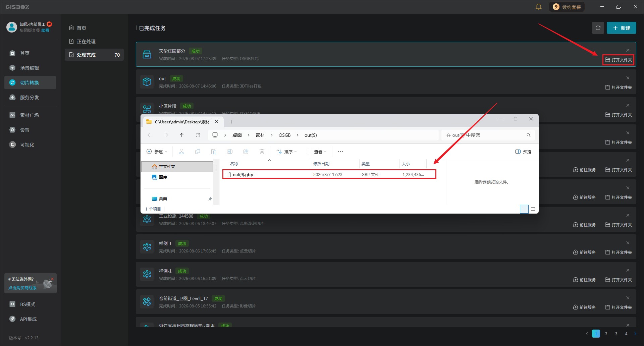Click the Explorer search box

tap(488, 135)
